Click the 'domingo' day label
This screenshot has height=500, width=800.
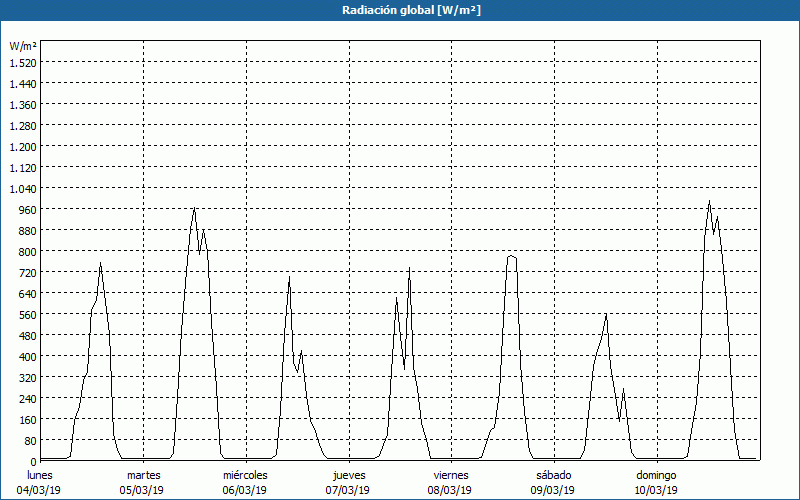(656, 476)
